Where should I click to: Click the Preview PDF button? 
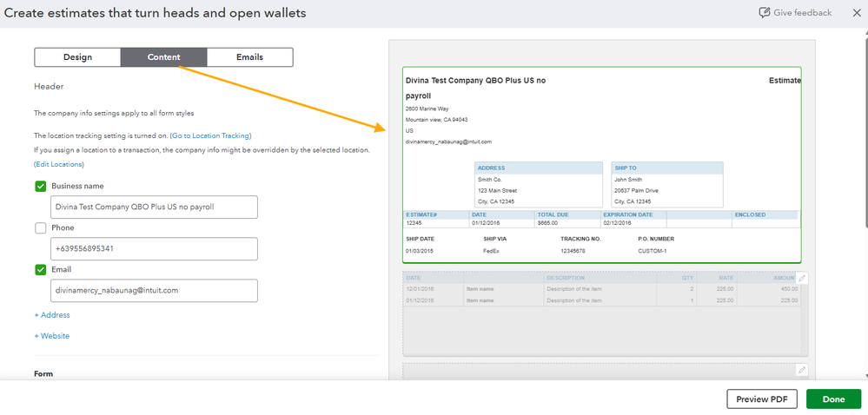tap(761, 399)
